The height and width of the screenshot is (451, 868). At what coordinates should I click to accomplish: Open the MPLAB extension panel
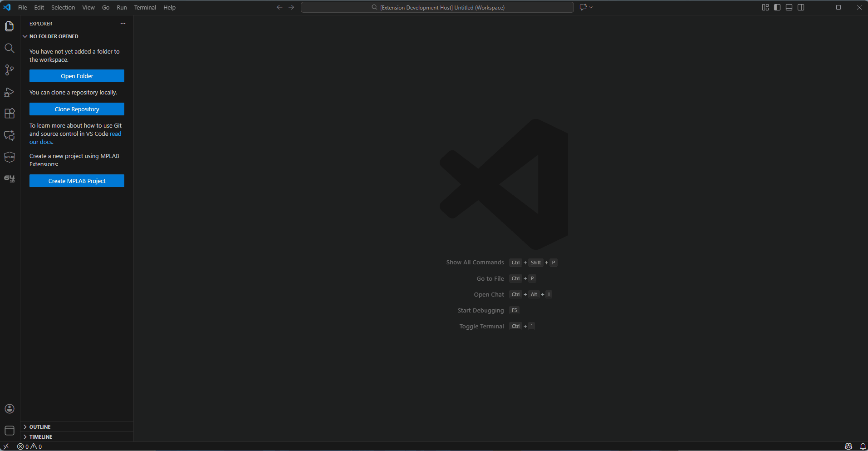click(9, 157)
